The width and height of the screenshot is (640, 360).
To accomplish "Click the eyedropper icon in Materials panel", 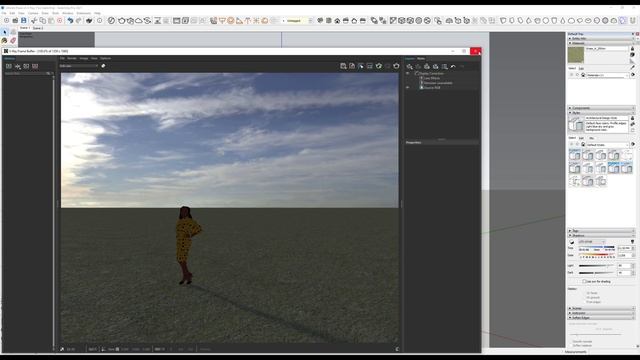I will tap(632, 67).
